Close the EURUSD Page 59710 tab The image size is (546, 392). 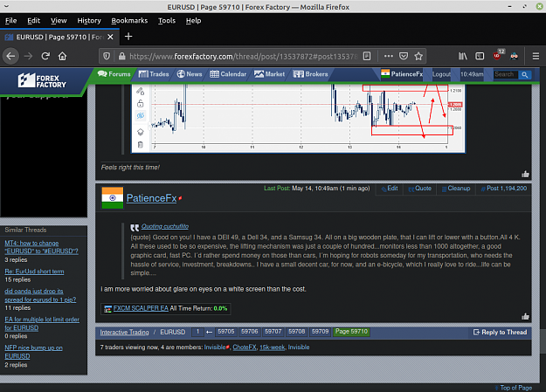pos(110,37)
